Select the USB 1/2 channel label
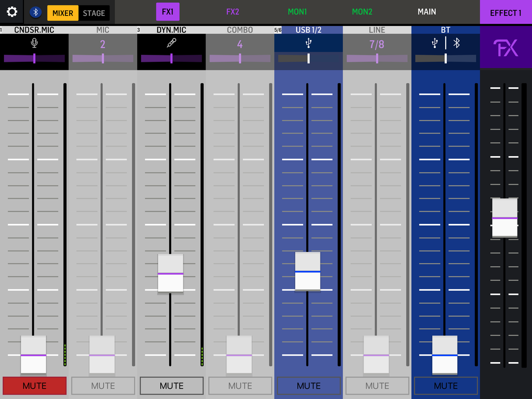The height and width of the screenshot is (399, 532). point(309,30)
